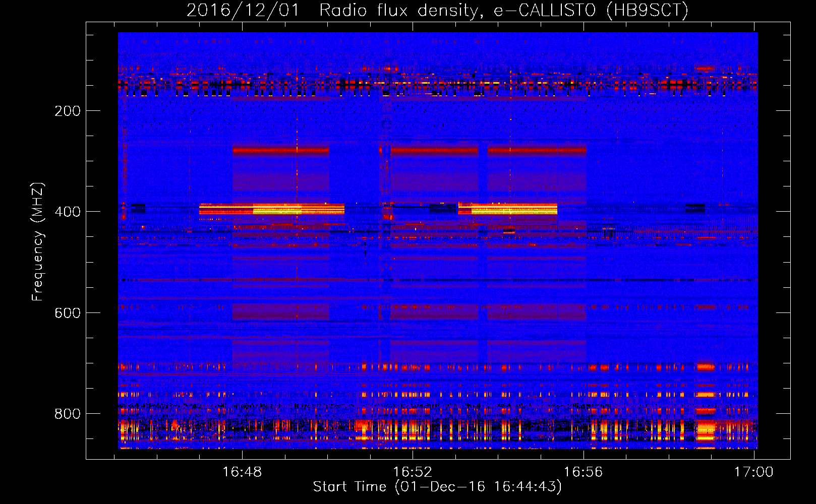Screen dimensions: 816x504
Task: Click the "Frequency (MHZ)" axis label
Action: (x=38, y=242)
